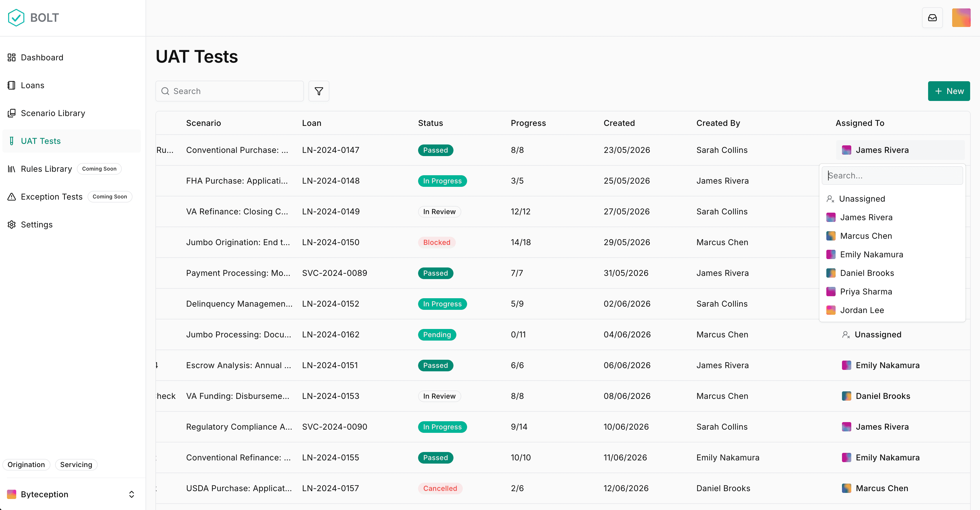Expand the Byteception workspace switcher chevron
Image resolution: width=980 pixels, height=510 pixels.
(x=132, y=494)
